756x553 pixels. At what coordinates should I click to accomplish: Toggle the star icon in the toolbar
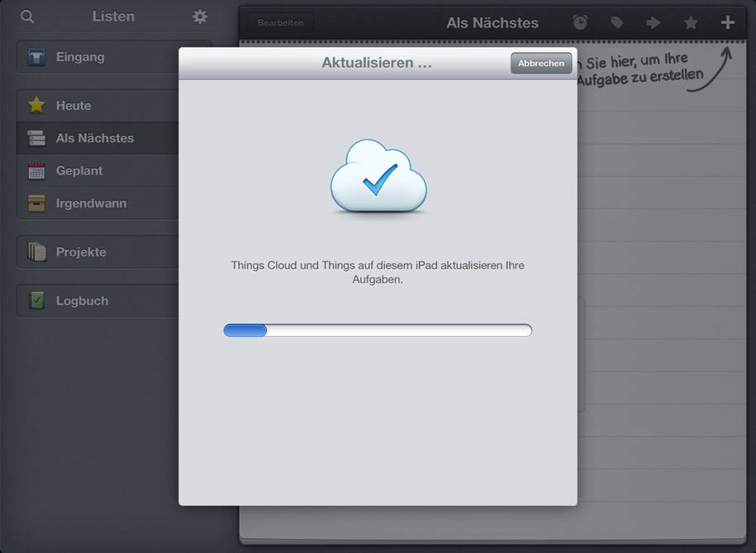pyautogui.click(x=690, y=22)
